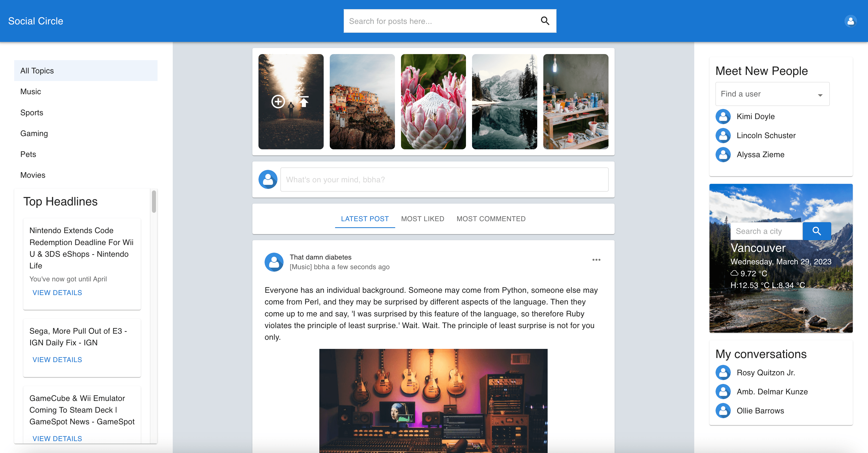The width and height of the screenshot is (868, 453).
Task: Click Rosy Quitzon Jr.'s avatar icon
Action: (x=723, y=373)
